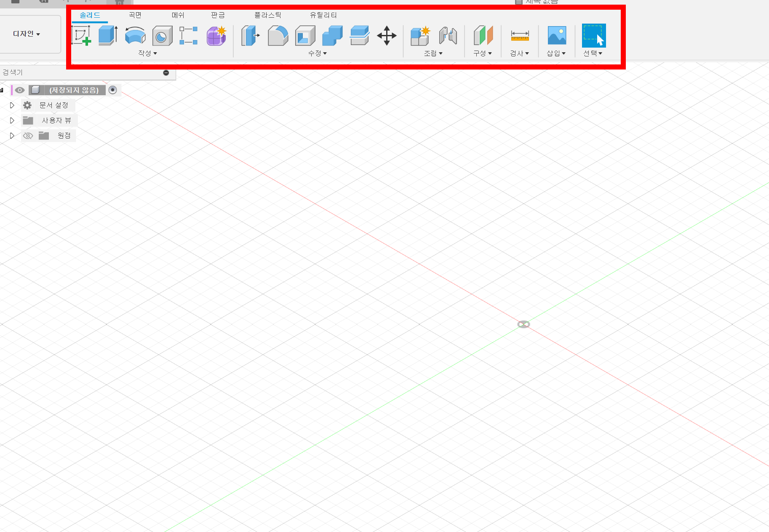This screenshot has width=769, height=532.
Task: Switch to the 곡면 tab
Action: pos(135,15)
